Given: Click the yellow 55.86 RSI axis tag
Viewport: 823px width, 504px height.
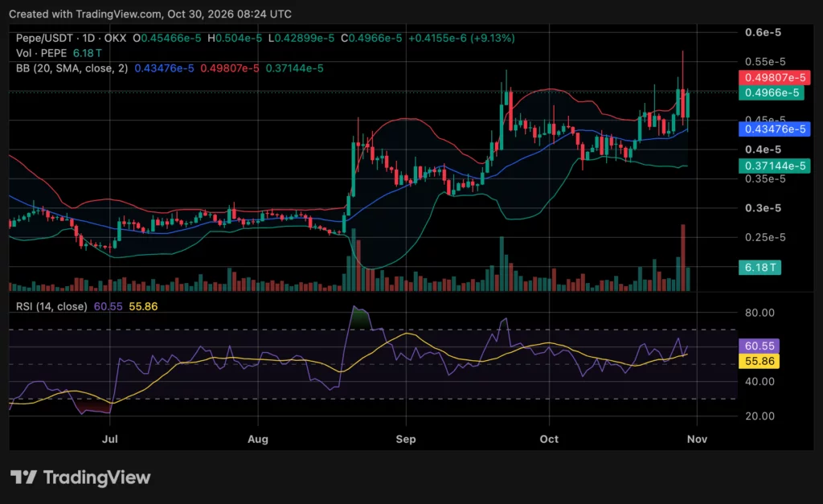Looking at the screenshot, I should pos(759,361).
